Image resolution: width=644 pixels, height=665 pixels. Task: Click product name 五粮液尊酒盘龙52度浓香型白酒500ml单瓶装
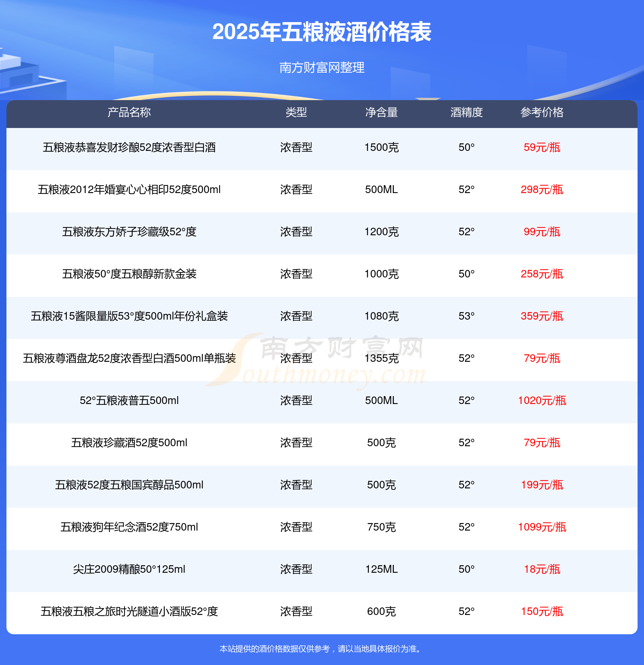tap(129, 358)
